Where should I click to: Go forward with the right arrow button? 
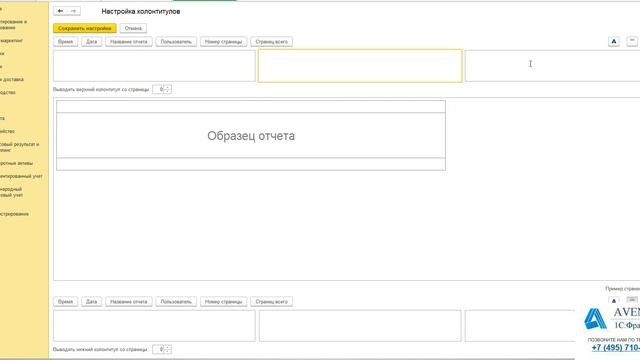[73, 11]
